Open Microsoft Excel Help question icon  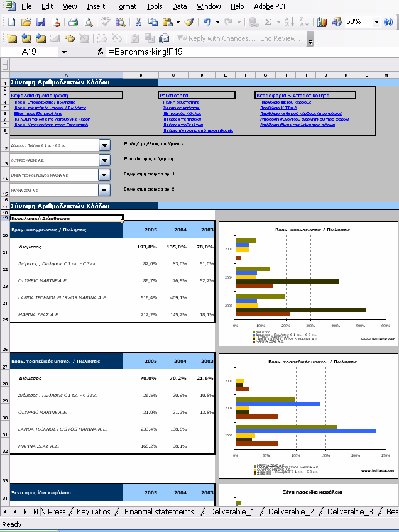[x=388, y=22]
